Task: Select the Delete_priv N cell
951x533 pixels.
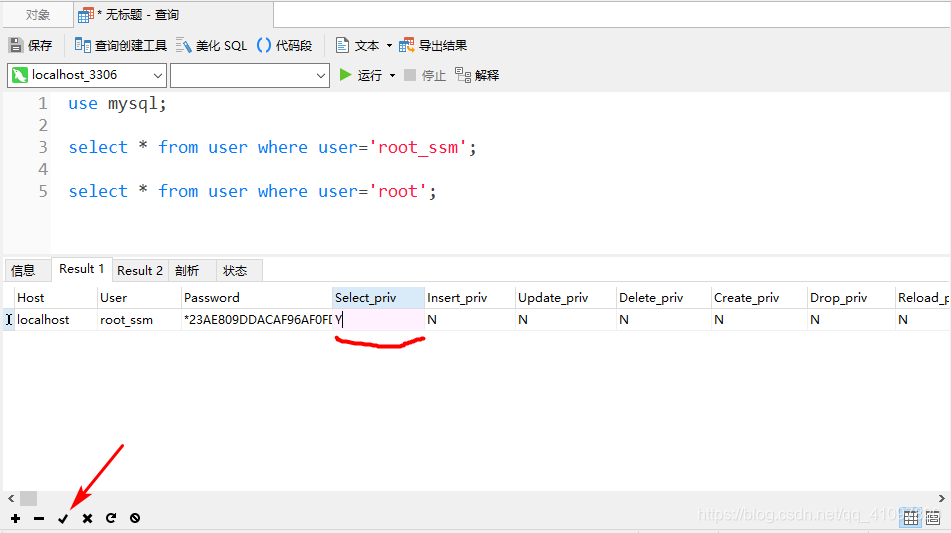Action: (664, 320)
